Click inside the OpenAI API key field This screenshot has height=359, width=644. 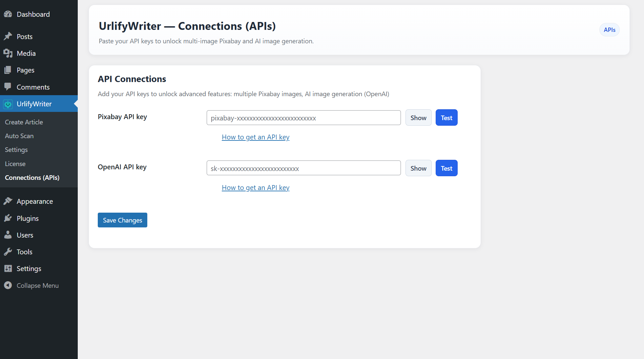pos(303,168)
